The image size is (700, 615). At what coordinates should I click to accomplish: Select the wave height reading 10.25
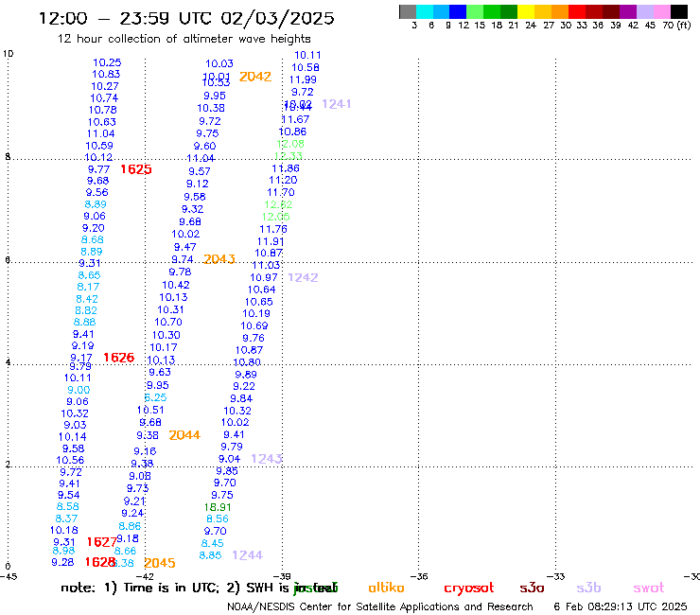click(107, 62)
